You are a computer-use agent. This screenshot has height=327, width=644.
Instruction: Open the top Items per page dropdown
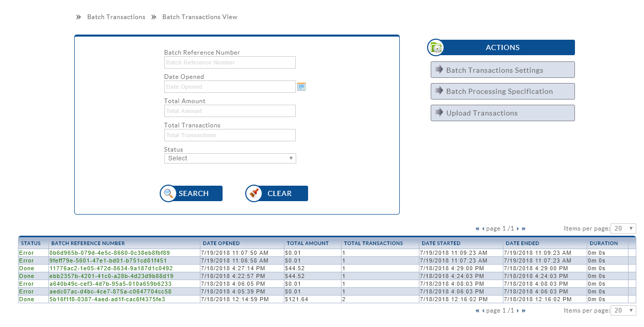pos(623,228)
